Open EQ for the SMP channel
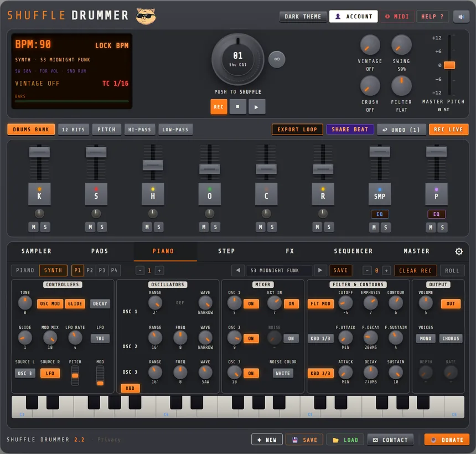The image size is (476, 454). click(380, 214)
